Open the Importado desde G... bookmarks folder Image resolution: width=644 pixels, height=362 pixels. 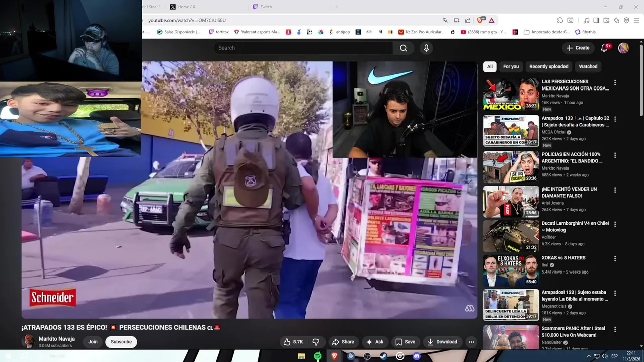tap(547, 32)
